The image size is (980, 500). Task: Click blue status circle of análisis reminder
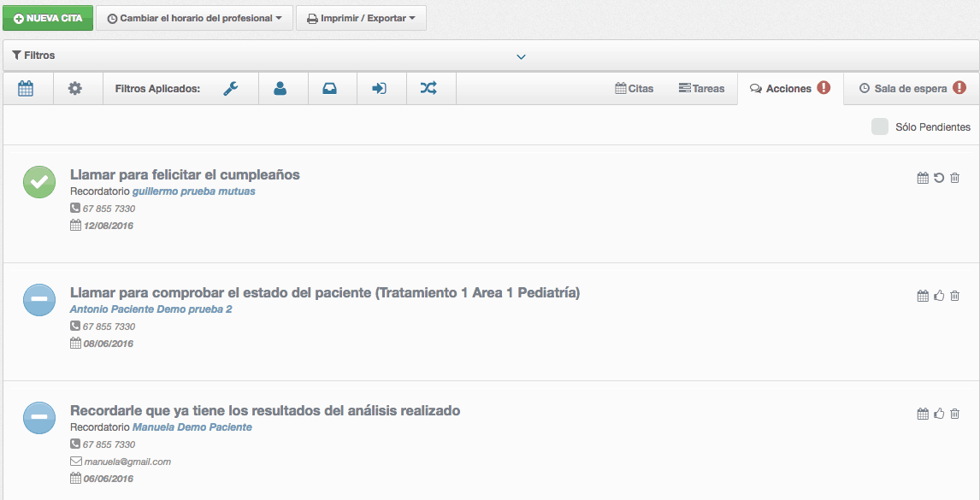click(39, 418)
